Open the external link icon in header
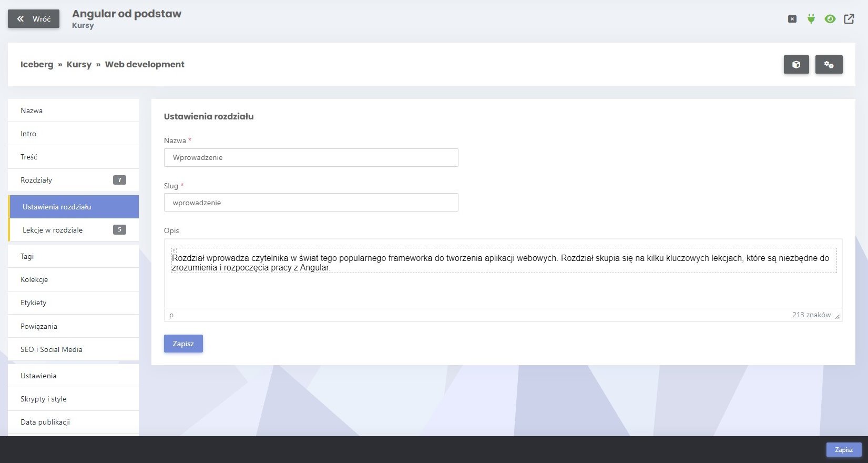 849,19
